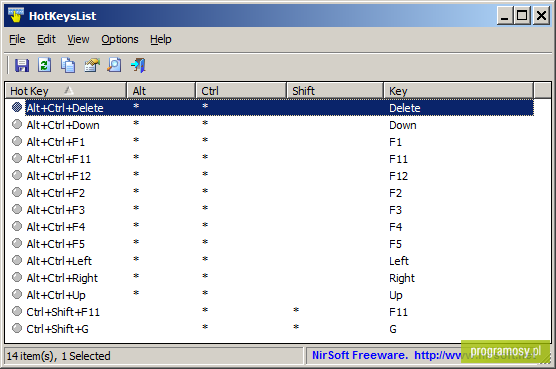Click the Up value in Key column
The image size is (556, 369).
coord(396,295)
